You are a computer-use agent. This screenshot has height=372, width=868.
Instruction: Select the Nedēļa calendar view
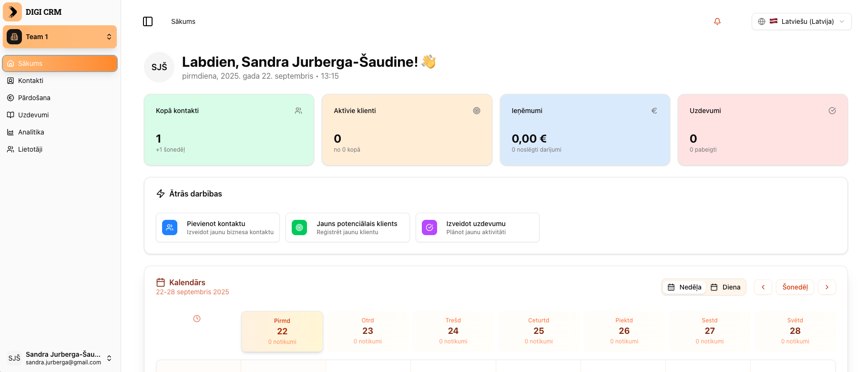point(684,287)
